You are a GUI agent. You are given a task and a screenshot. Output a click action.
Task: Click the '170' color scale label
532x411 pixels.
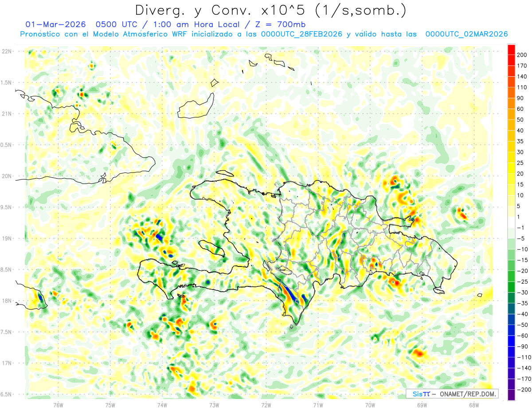522,66
